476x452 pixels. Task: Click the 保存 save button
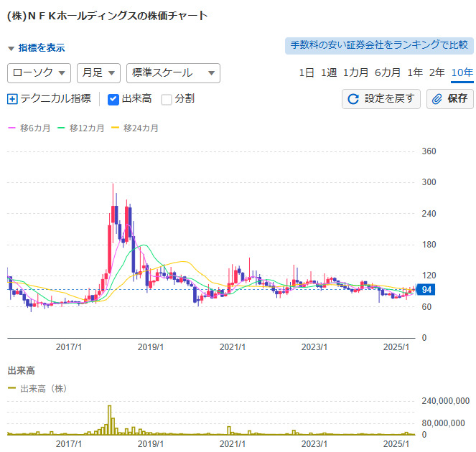450,99
